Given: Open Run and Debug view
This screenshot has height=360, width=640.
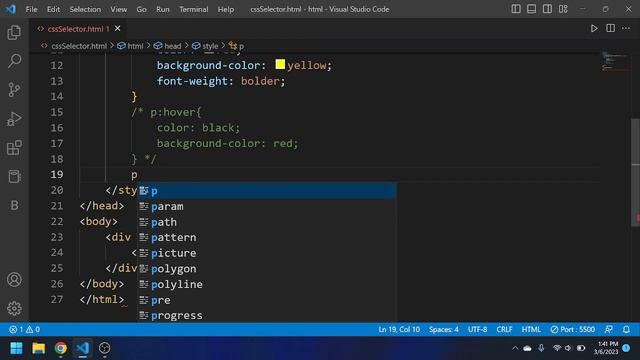Looking at the screenshot, I should tap(14, 119).
